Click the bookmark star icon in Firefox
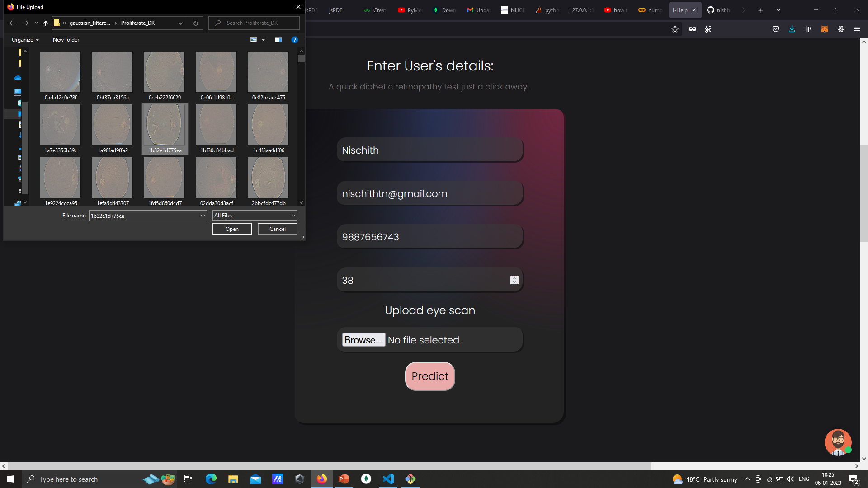The width and height of the screenshot is (868, 488). (675, 29)
